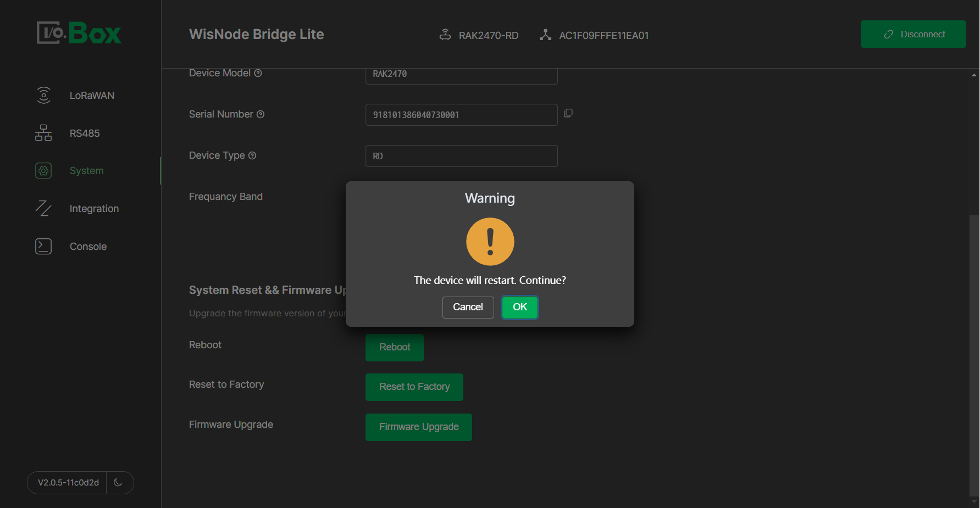Image resolution: width=980 pixels, height=508 pixels.
Task: Click the yellow warning exclamation icon
Action: (490, 242)
